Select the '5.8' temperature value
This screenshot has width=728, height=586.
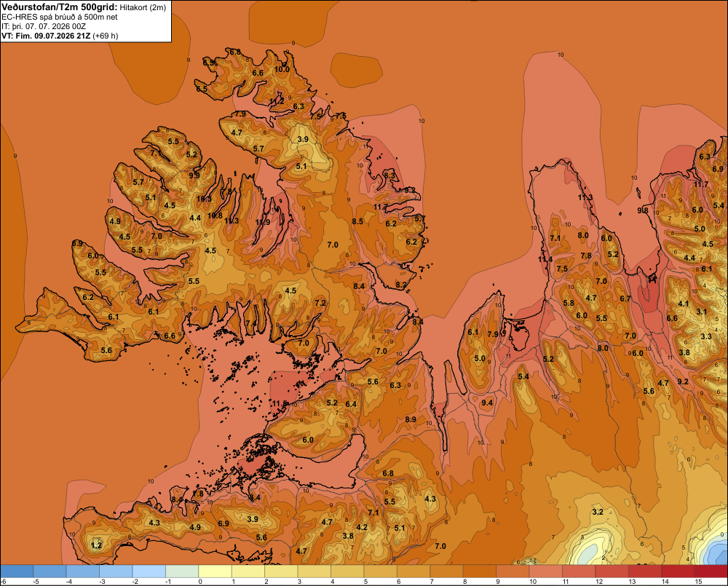point(569,303)
